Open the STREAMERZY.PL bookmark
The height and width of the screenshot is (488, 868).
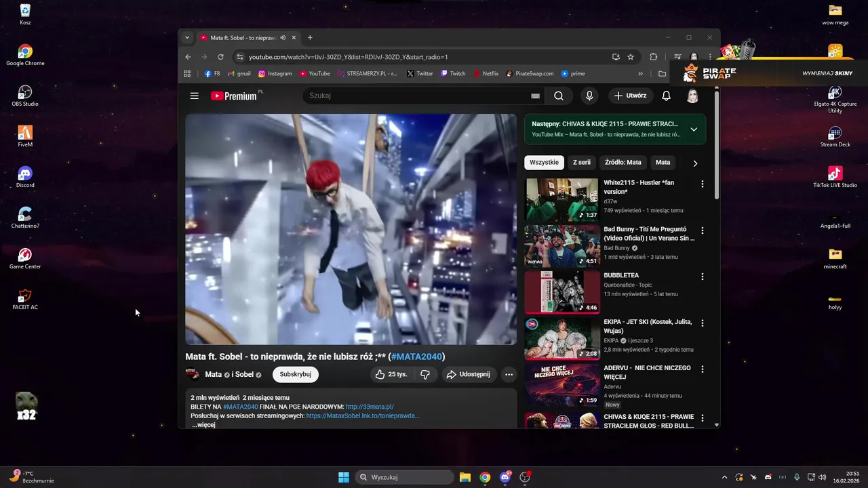point(368,73)
